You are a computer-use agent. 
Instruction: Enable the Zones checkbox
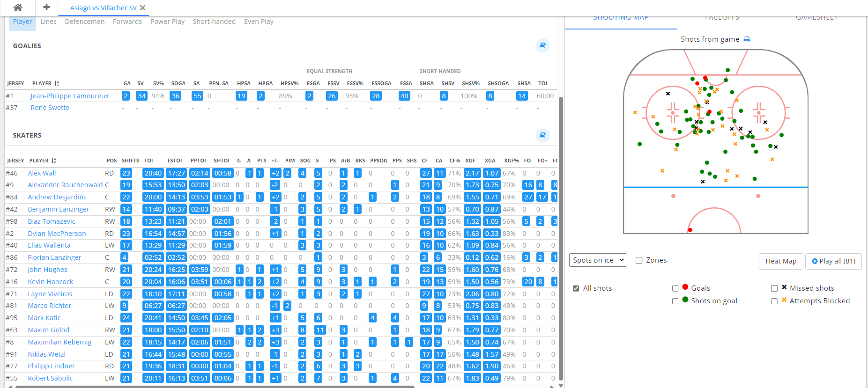point(639,260)
